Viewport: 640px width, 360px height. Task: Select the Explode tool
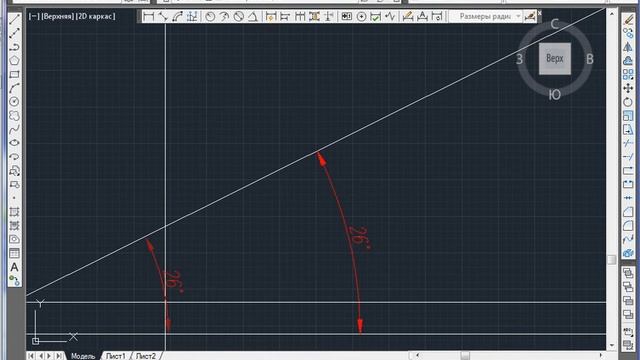[x=628, y=253]
